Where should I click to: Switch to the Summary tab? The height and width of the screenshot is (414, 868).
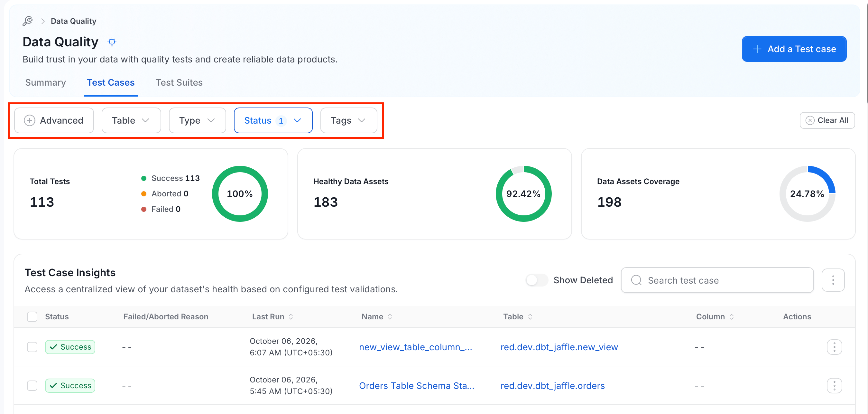(45, 83)
